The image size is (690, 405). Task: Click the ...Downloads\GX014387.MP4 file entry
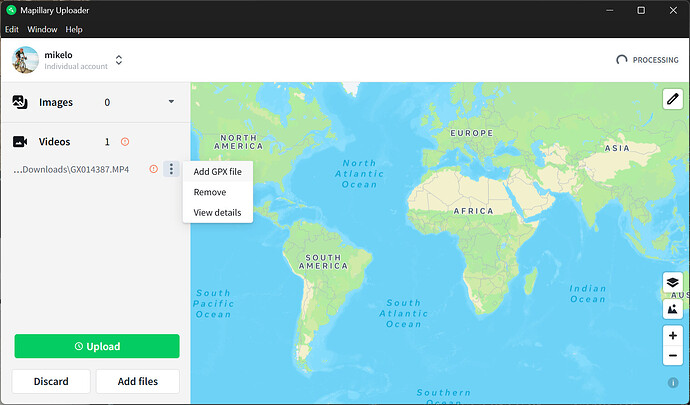pyautogui.click(x=71, y=169)
